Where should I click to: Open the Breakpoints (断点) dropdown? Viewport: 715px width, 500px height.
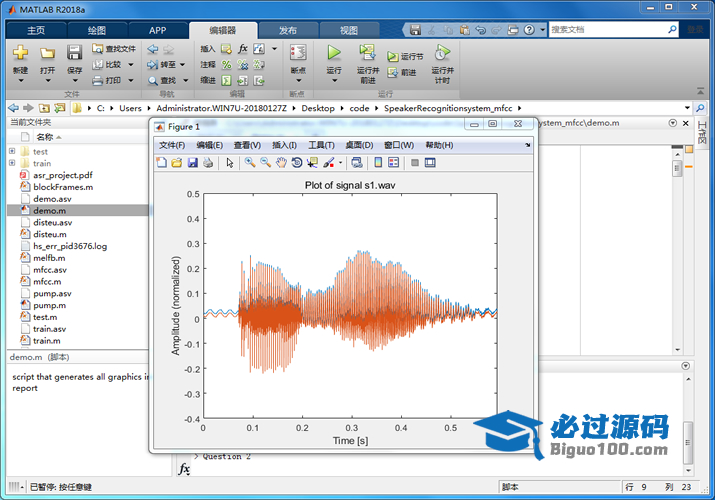click(x=298, y=81)
